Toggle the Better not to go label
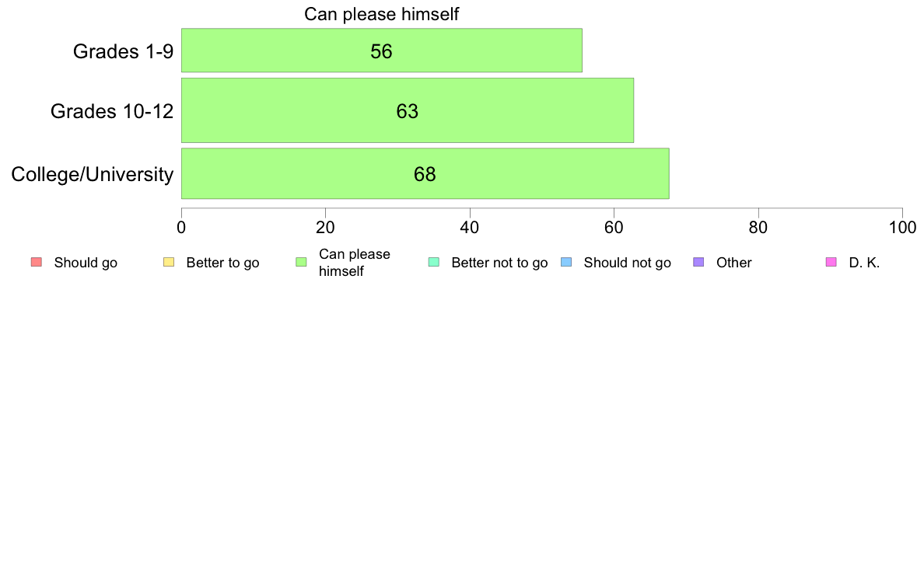The image size is (924, 572). (499, 263)
